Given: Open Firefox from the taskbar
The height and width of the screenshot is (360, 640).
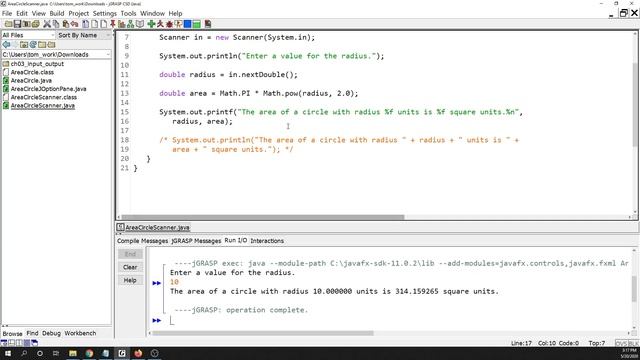Looking at the screenshot, I should tap(138, 353).
